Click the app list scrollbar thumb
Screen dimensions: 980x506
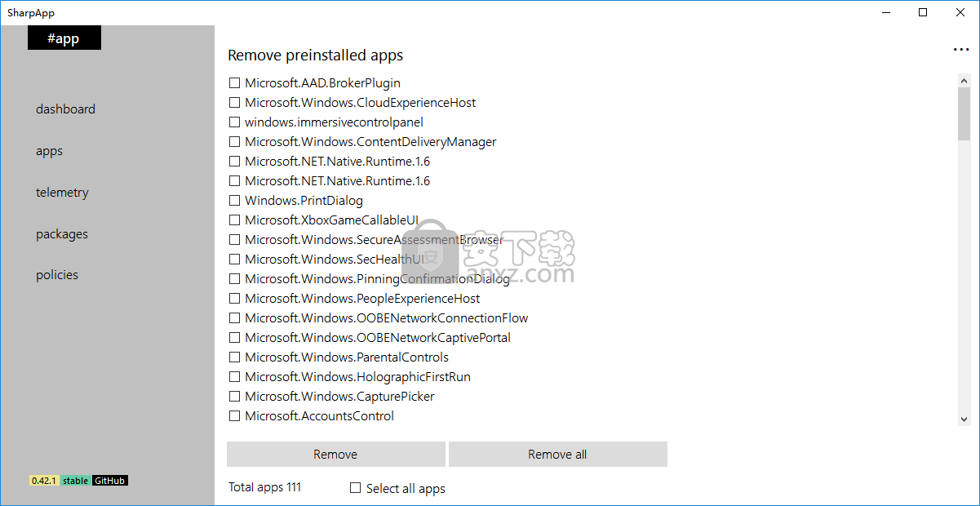click(964, 114)
